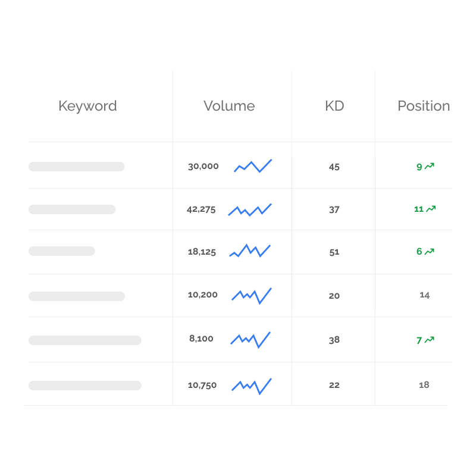Sort by the Keyword column header
This screenshot has height=476, width=476.
[x=87, y=106]
